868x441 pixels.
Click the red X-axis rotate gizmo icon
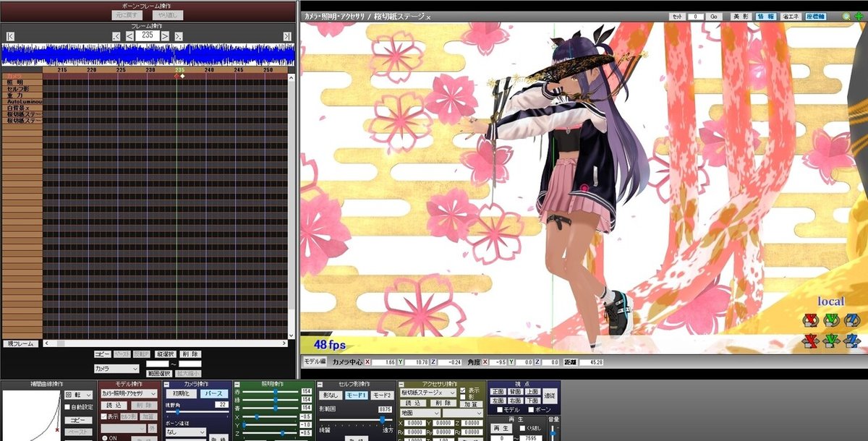pyautogui.click(x=812, y=319)
